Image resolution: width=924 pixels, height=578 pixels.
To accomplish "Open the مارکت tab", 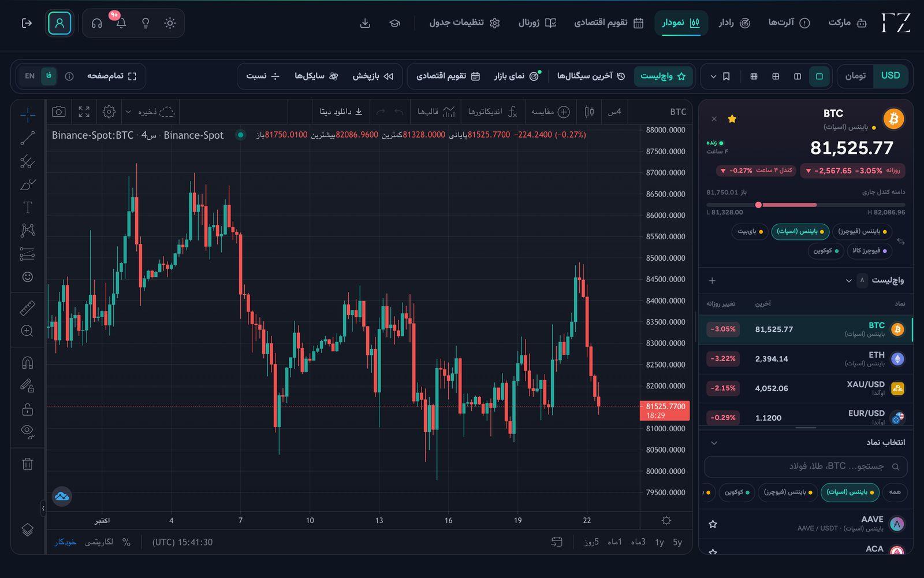I will click(848, 23).
